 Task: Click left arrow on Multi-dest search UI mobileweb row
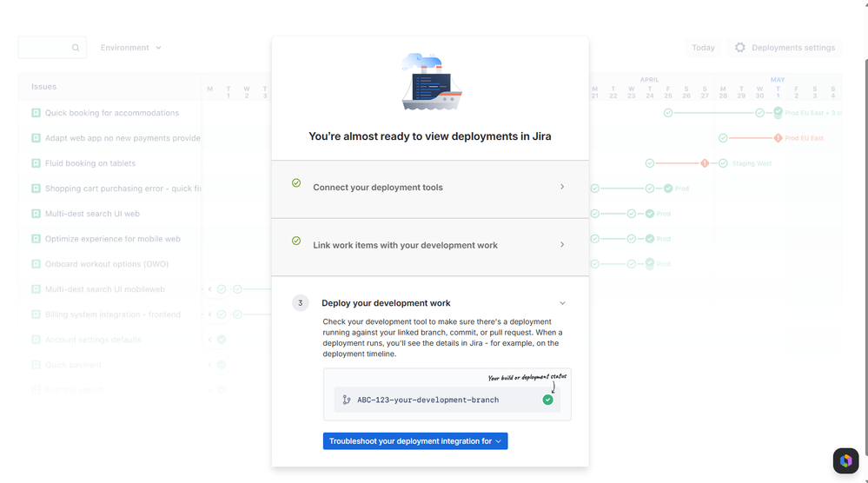[x=209, y=289]
